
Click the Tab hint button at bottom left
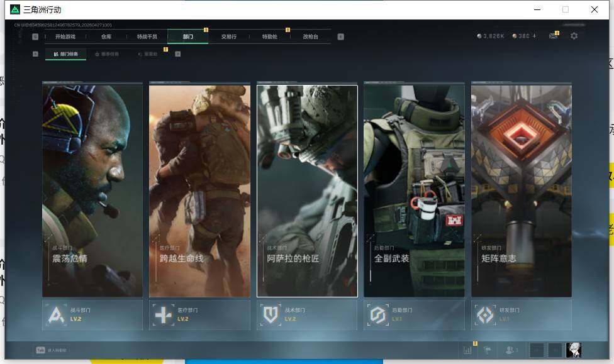pyautogui.click(x=52, y=350)
